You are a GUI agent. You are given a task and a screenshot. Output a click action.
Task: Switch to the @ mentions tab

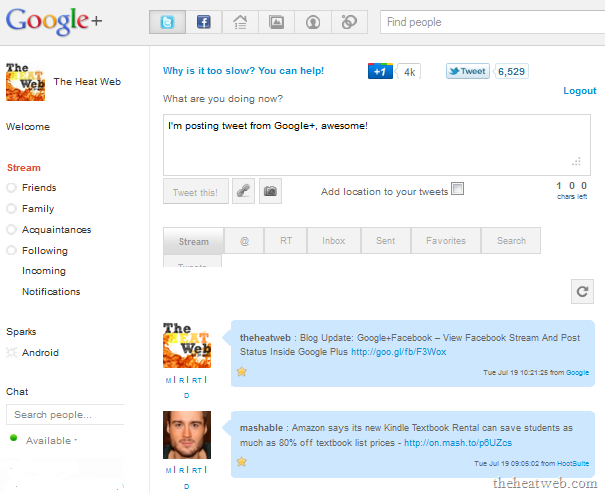click(245, 241)
